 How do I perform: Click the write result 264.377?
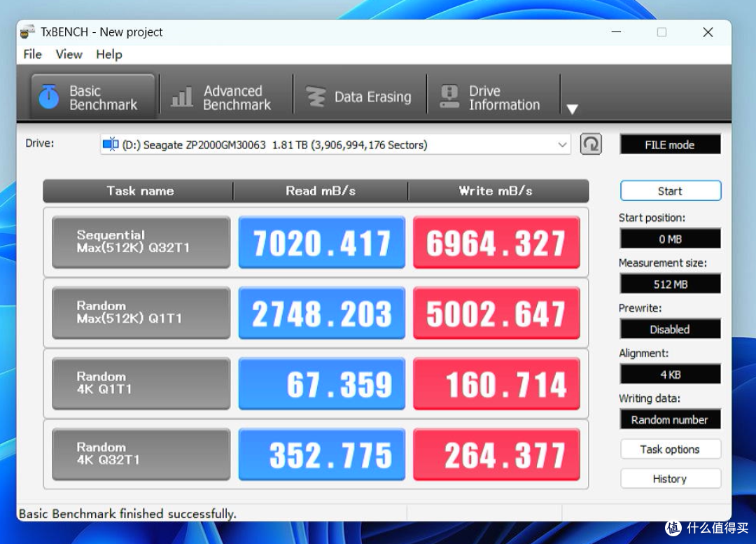click(x=496, y=454)
